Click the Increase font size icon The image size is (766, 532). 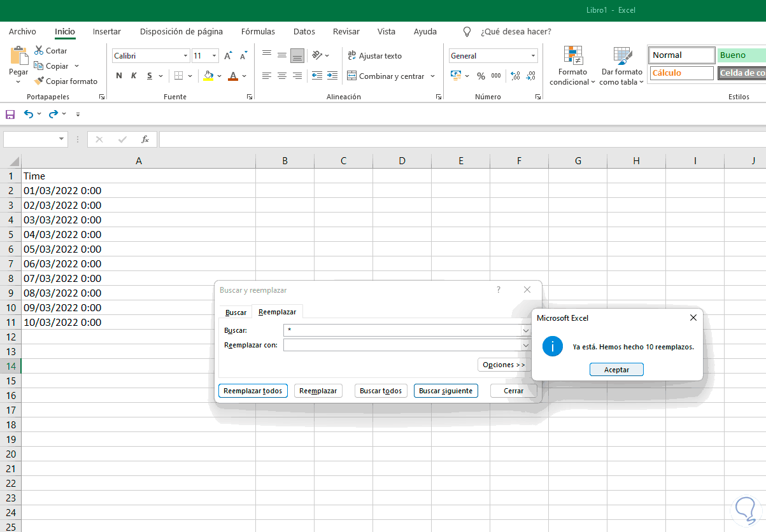pos(228,56)
